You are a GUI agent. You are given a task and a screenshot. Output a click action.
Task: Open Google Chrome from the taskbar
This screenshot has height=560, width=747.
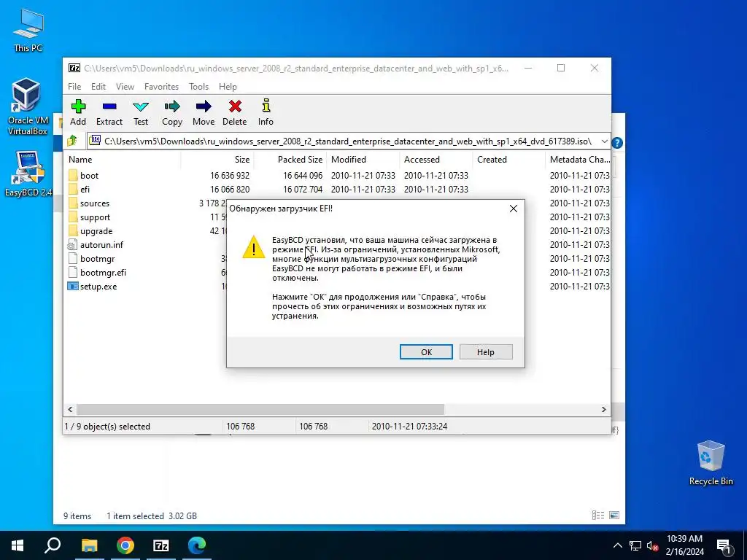coord(125,545)
